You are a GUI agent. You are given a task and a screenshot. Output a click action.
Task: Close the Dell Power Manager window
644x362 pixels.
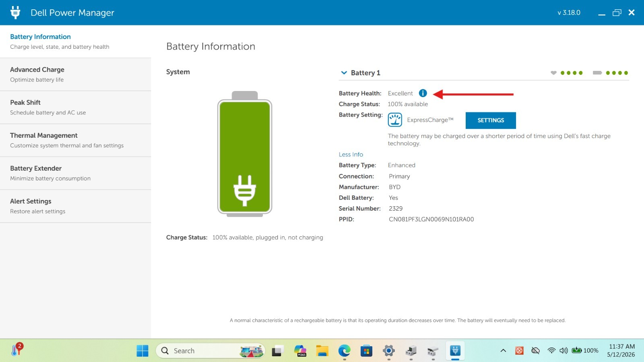(x=632, y=12)
